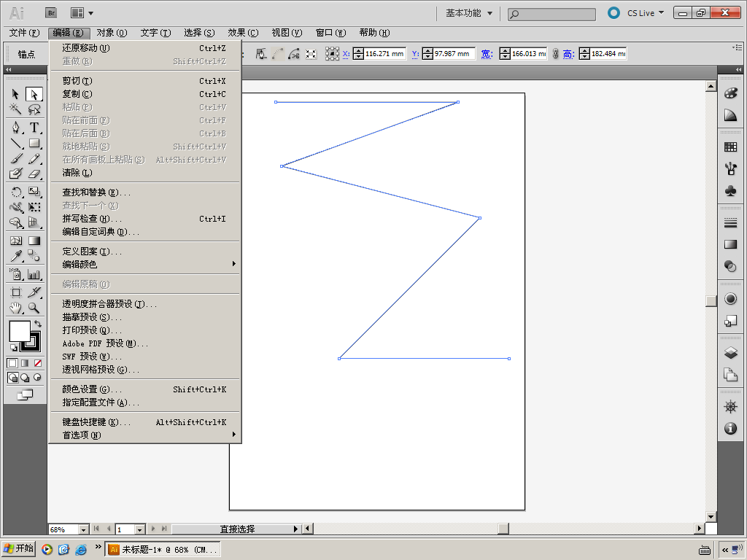Select the Symbol Sprayer tool

coord(15,274)
